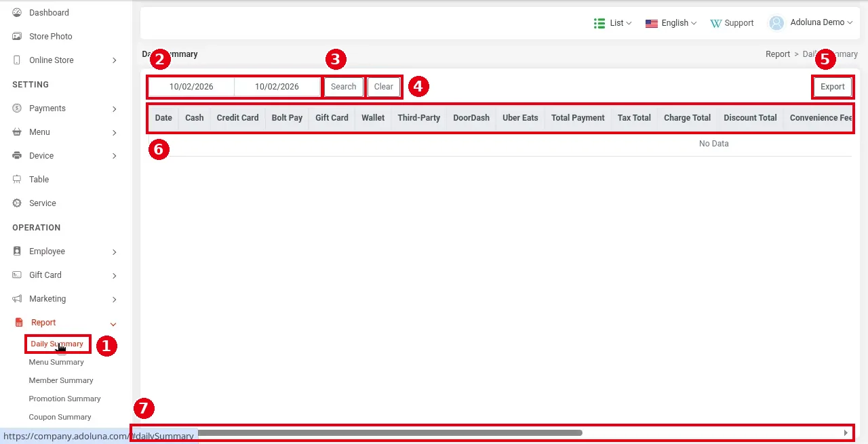
Task: Click the Store Photo image icon
Action: click(17, 37)
